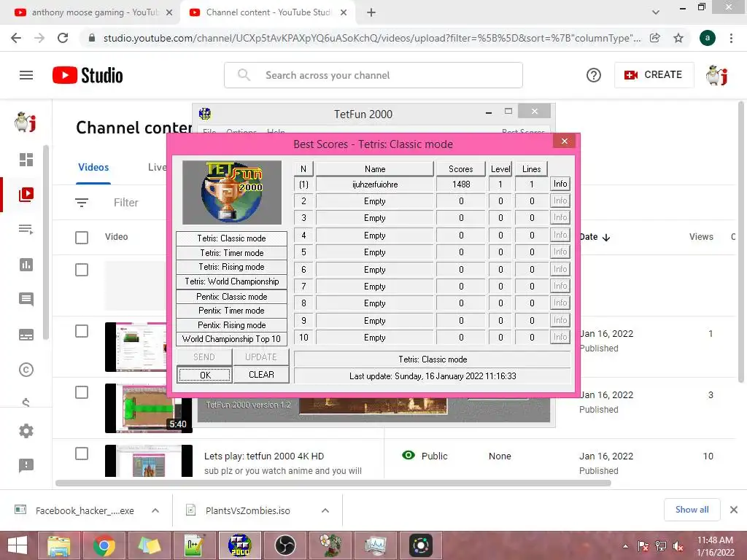Click the TetFun 2000 trophy image
747x560 pixels.
(231, 192)
